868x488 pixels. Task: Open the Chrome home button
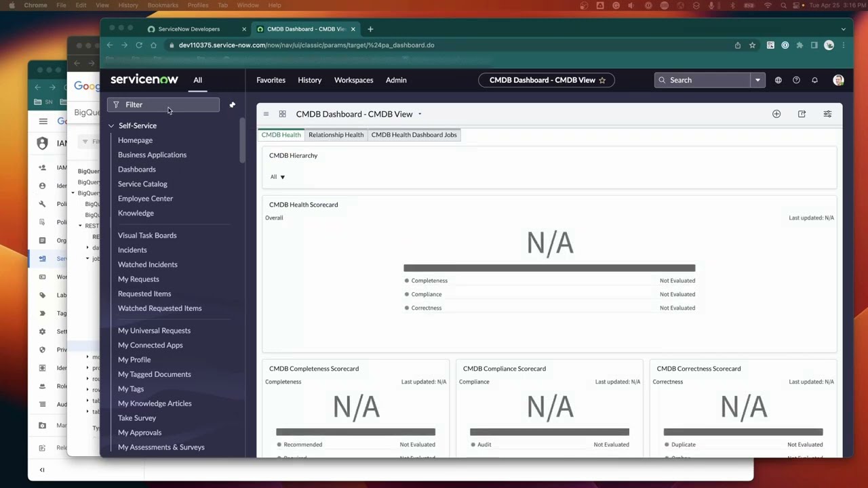tap(153, 45)
